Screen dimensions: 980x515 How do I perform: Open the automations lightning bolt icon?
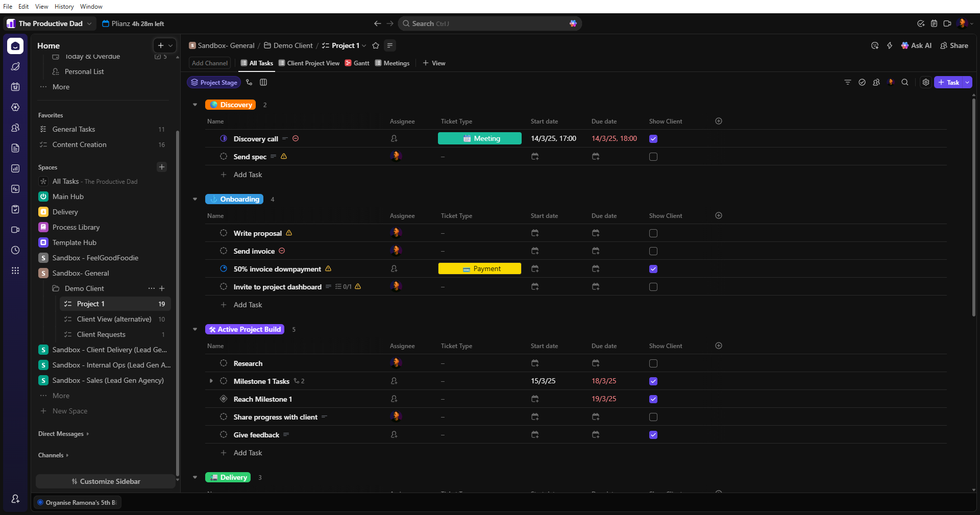coord(890,45)
